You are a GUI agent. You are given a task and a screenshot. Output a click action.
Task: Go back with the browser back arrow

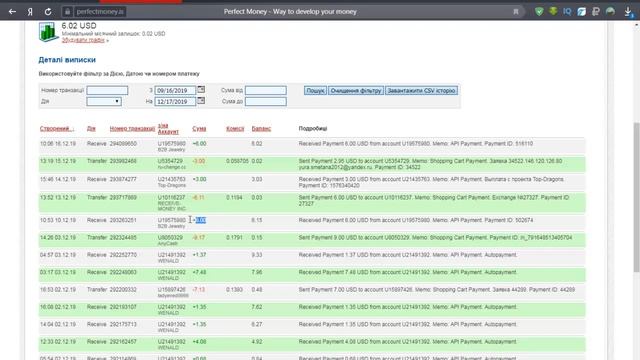(12, 11)
